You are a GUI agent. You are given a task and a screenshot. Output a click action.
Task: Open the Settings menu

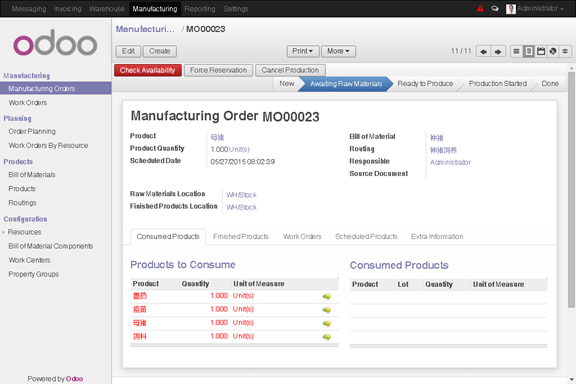235,9
